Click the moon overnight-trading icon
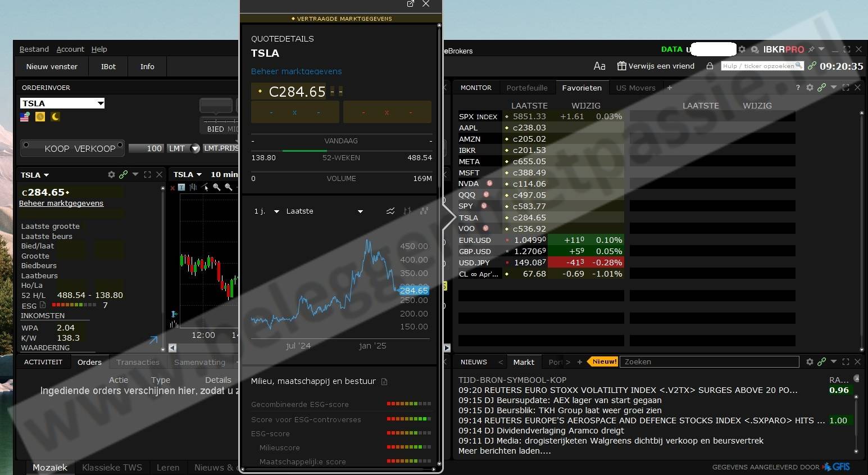The image size is (868, 475). (55, 117)
